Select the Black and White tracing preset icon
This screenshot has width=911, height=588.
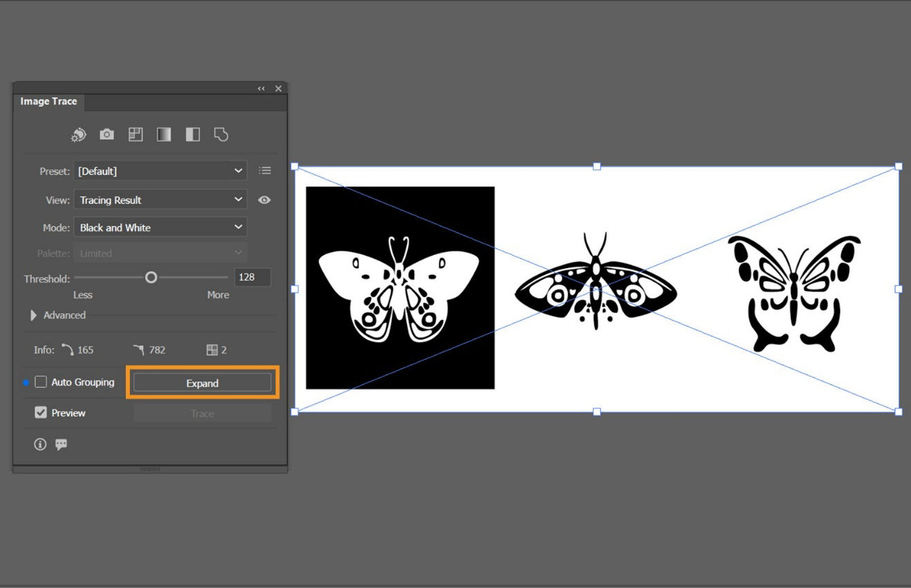(x=192, y=134)
